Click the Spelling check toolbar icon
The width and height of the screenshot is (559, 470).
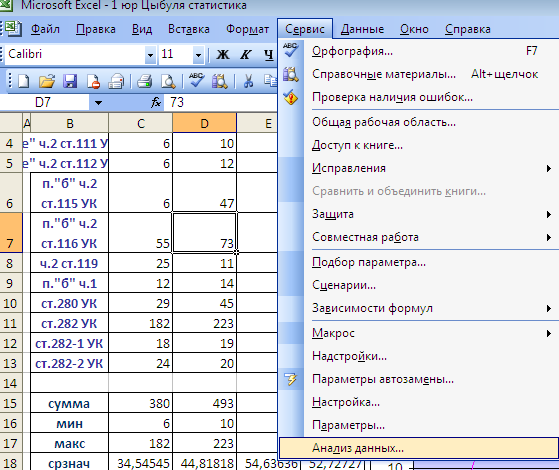pyautogui.click(x=196, y=81)
